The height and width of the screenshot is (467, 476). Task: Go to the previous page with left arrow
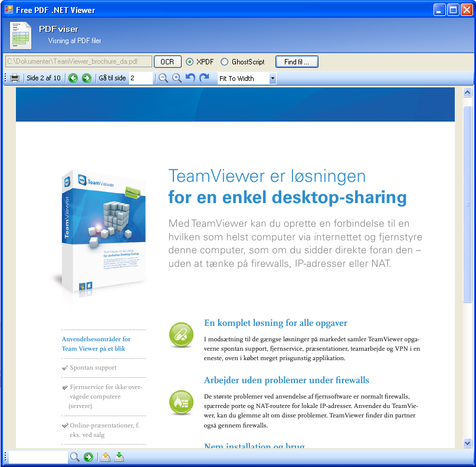point(73,78)
